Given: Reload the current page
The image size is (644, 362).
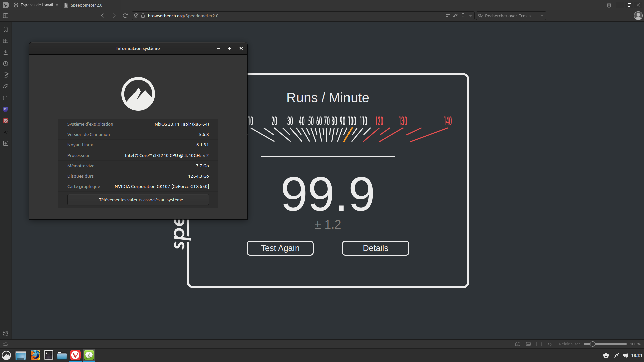Looking at the screenshot, I should [125, 16].
